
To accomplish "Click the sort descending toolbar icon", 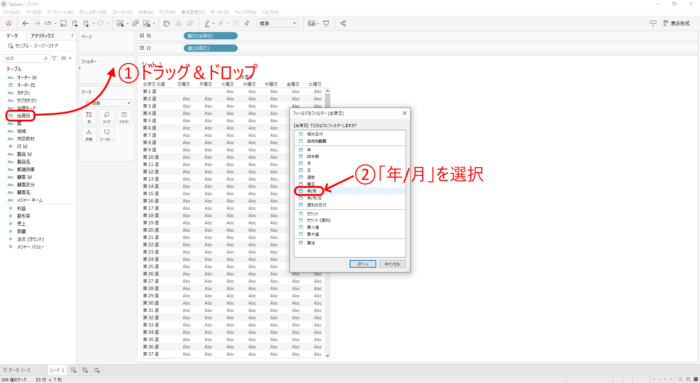I will point(190,23).
